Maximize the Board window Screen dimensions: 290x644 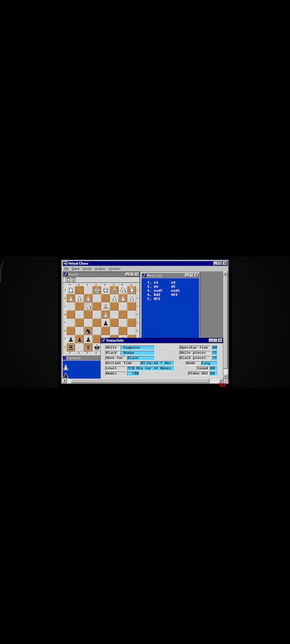(132, 274)
